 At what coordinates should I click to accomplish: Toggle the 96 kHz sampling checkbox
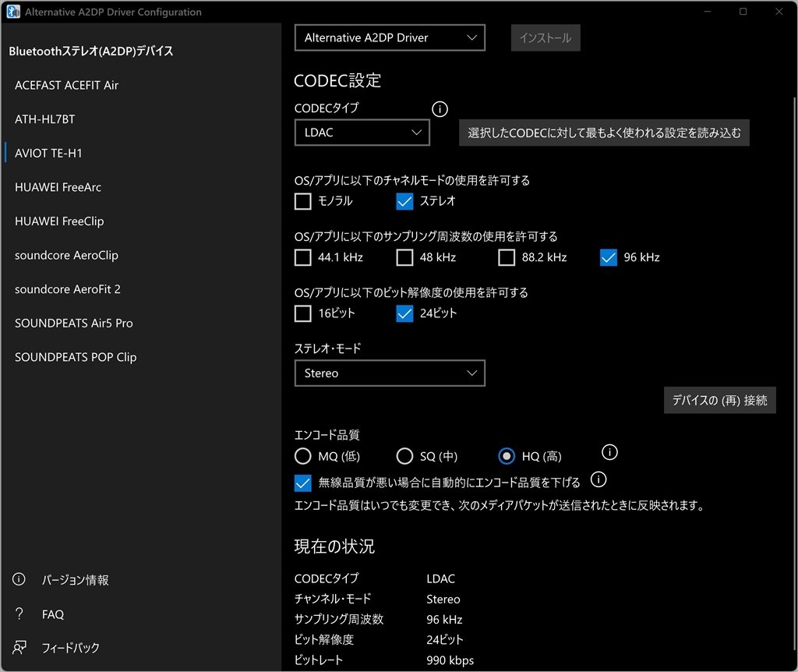(x=609, y=257)
